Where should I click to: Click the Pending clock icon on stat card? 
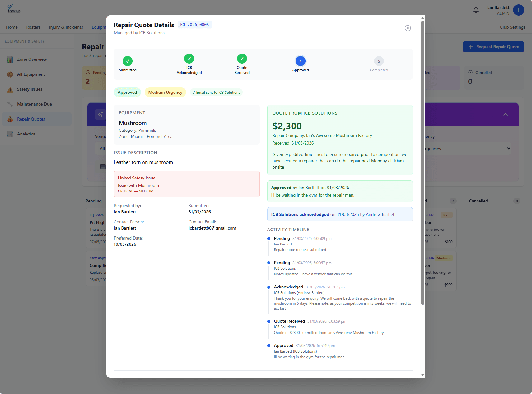pyautogui.click(x=88, y=72)
